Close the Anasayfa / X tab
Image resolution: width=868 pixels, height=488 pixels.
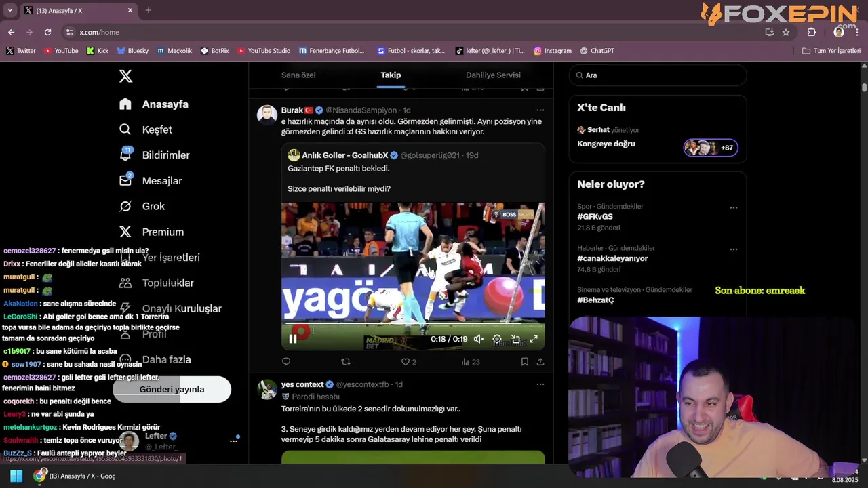pyautogui.click(x=130, y=10)
